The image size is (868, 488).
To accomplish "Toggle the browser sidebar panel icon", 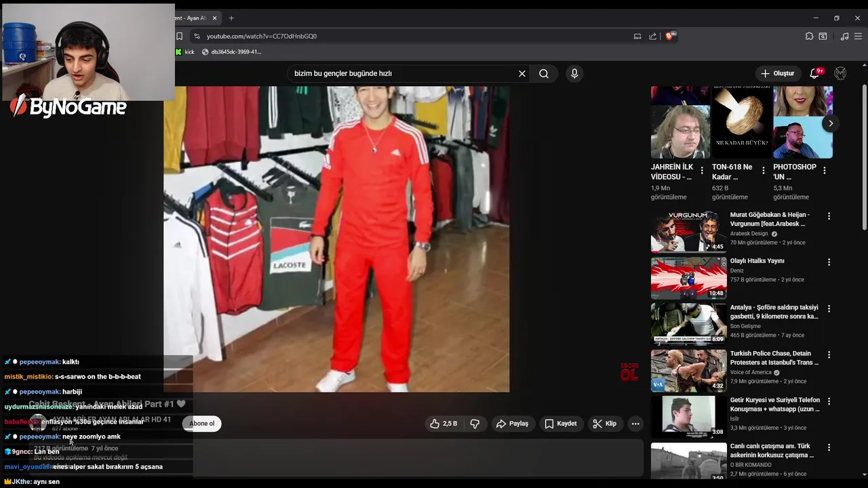I will pyautogui.click(x=823, y=36).
